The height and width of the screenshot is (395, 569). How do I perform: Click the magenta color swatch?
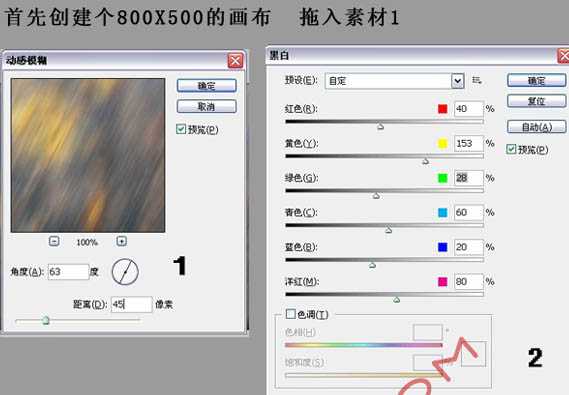442,281
